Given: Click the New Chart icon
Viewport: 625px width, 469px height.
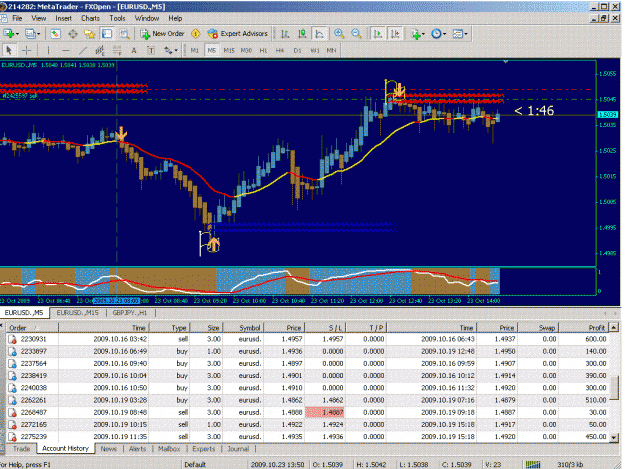Looking at the screenshot, I should point(9,34).
